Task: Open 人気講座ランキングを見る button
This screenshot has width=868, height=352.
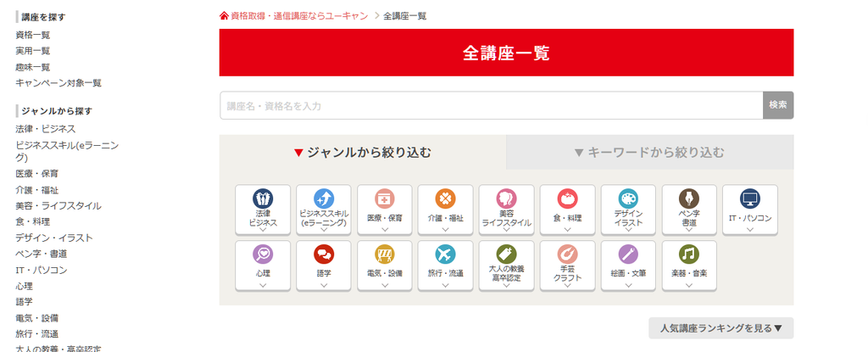Action: (x=721, y=328)
